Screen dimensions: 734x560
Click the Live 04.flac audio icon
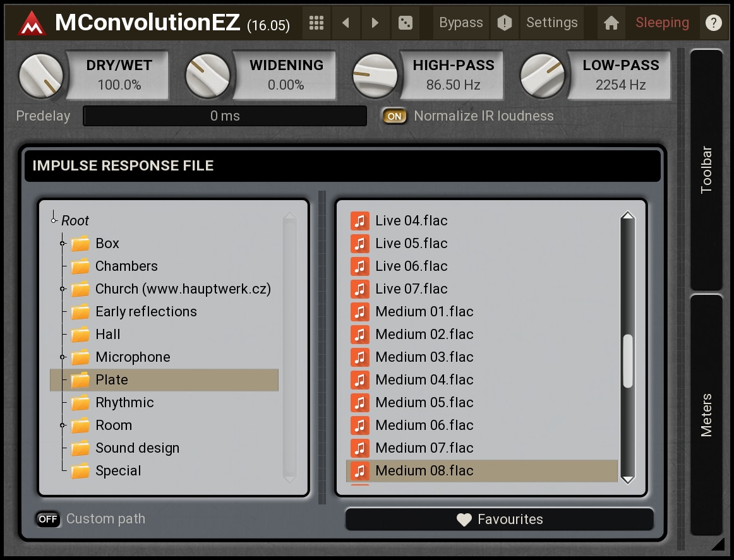pos(360,220)
